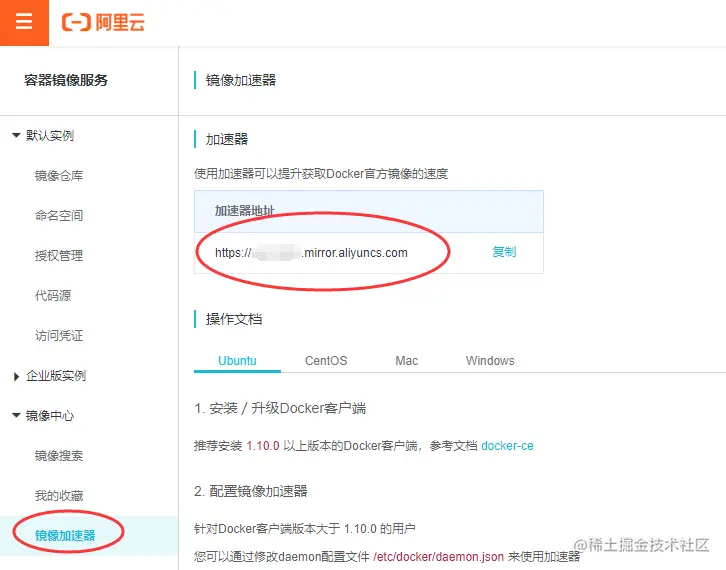Viewport: 726px width, 570px height.
Task: Click the 复制 link to copy address
Action: tap(504, 252)
